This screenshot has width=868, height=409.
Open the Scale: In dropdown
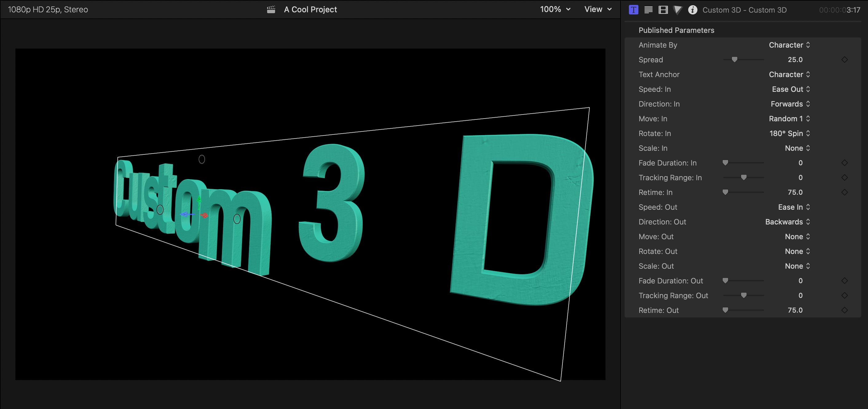tap(797, 148)
